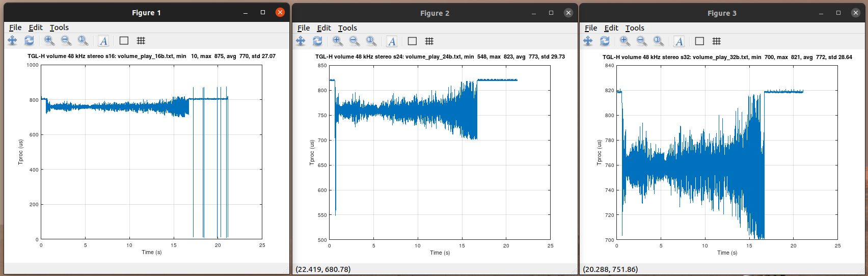Viewport: 868px width, 276px height.
Task: Click the 840 y-axis tick in Figure 3
Action: click(x=609, y=66)
